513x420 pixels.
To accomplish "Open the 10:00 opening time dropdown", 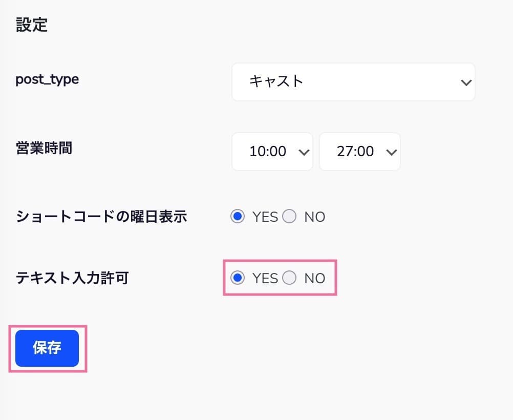I will click(272, 152).
